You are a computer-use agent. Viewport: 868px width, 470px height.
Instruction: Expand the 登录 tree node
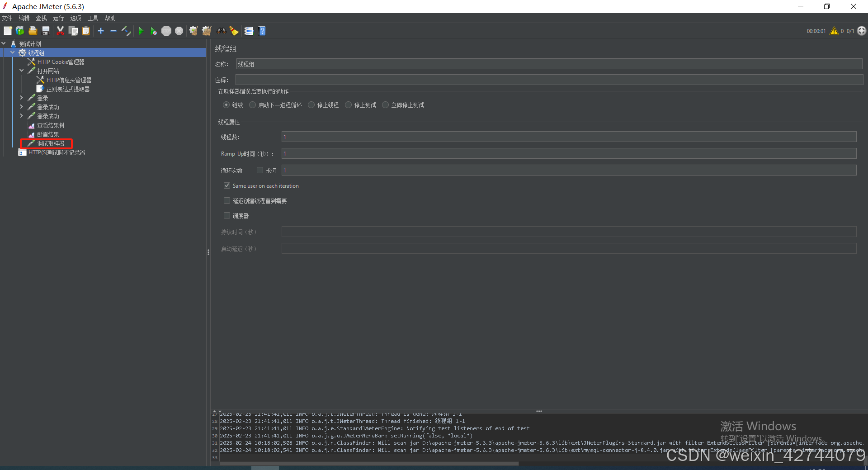(x=22, y=98)
